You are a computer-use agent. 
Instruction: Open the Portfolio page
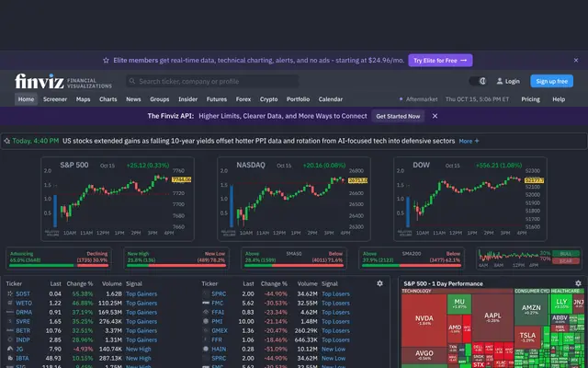(298, 99)
